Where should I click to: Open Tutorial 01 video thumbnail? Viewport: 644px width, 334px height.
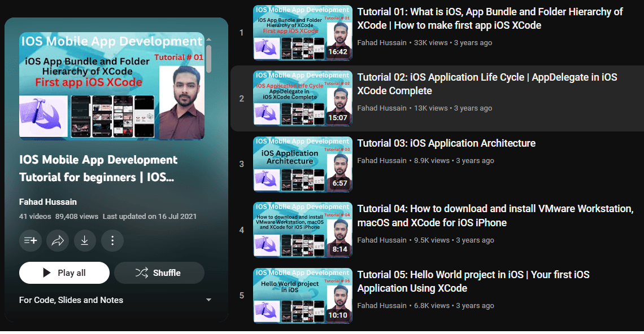pyautogui.click(x=302, y=33)
